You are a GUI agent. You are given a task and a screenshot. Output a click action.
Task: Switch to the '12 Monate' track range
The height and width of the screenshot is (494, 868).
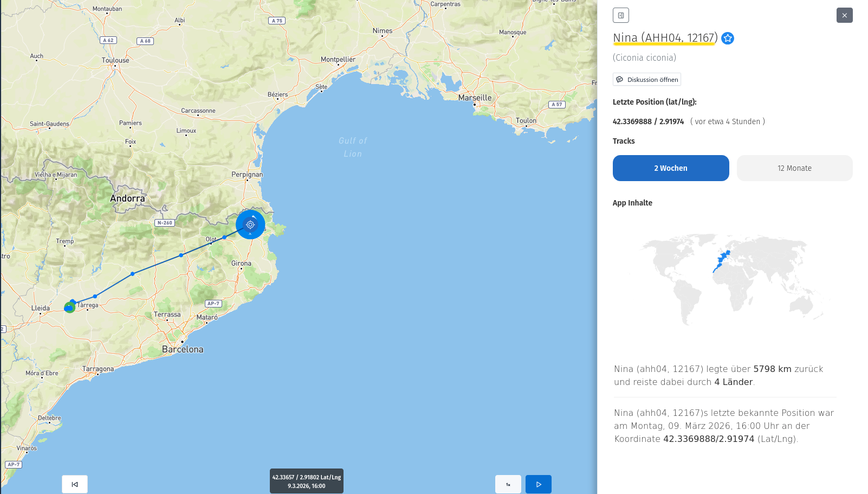794,168
